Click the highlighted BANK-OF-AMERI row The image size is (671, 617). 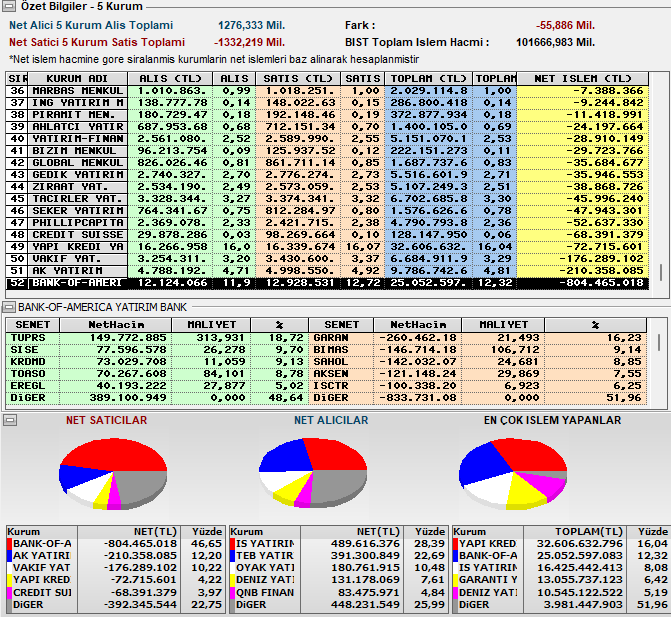327,283
